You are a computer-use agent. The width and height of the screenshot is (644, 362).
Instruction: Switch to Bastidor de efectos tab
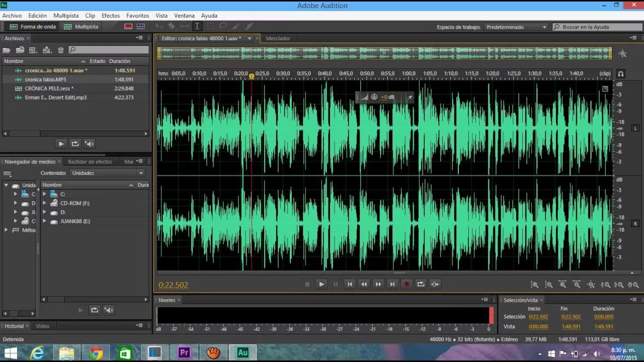click(90, 161)
